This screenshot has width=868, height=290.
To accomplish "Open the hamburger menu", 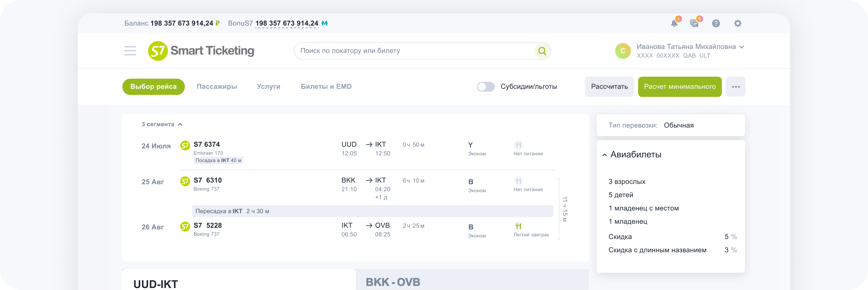I will [130, 51].
